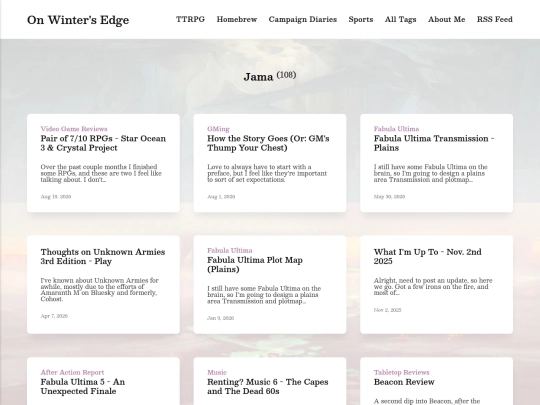Click excerpt starting 'Over the past couple months'
The height and width of the screenshot is (405, 540).
coord(101,173)
